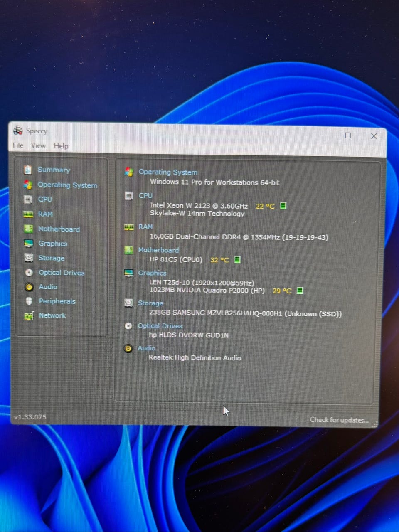Viewport: 399px width, 532px height.
Task: Click Skylake-W 14nm Technology text
Action: point(197,214)
